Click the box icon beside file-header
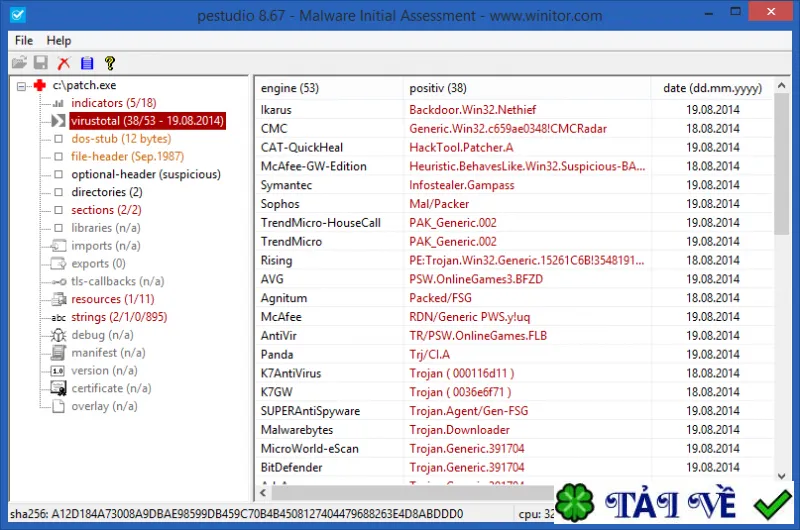Image resolution: width=800 pixels, height=530 pixels. click(58, 157)
